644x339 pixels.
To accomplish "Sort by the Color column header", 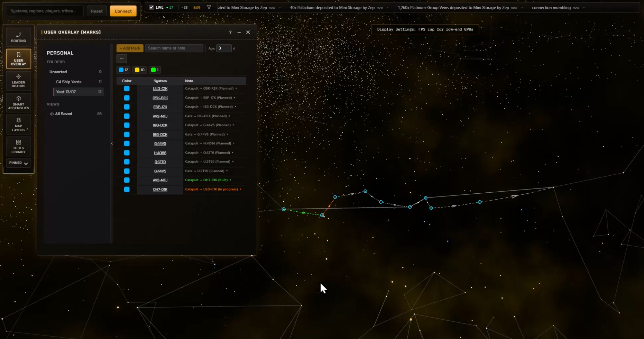I will (127, 81).
